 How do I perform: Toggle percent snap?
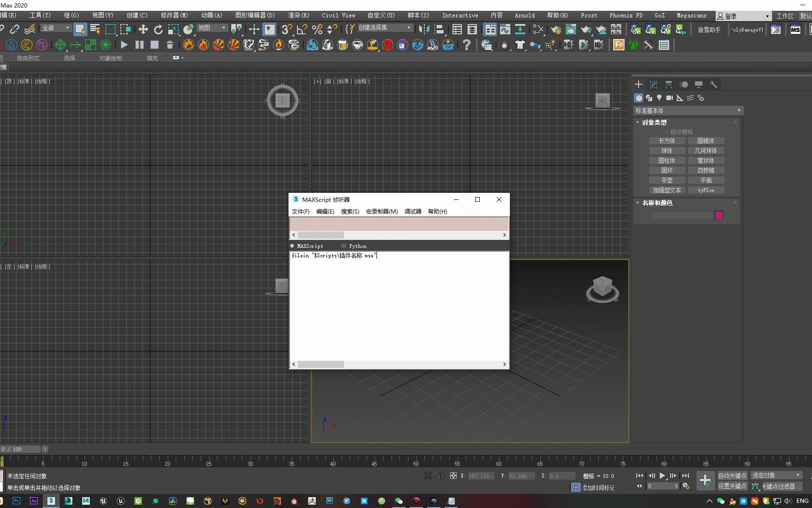[317, 30]
